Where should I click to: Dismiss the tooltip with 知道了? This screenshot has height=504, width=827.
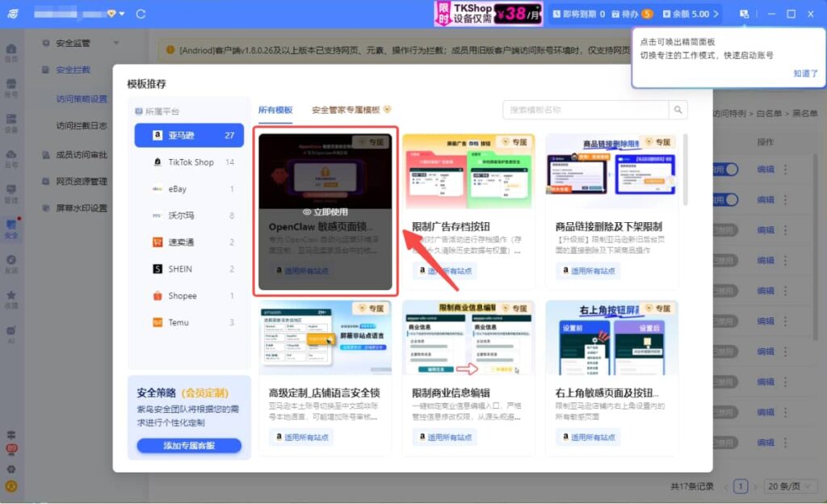click(805, 73)
